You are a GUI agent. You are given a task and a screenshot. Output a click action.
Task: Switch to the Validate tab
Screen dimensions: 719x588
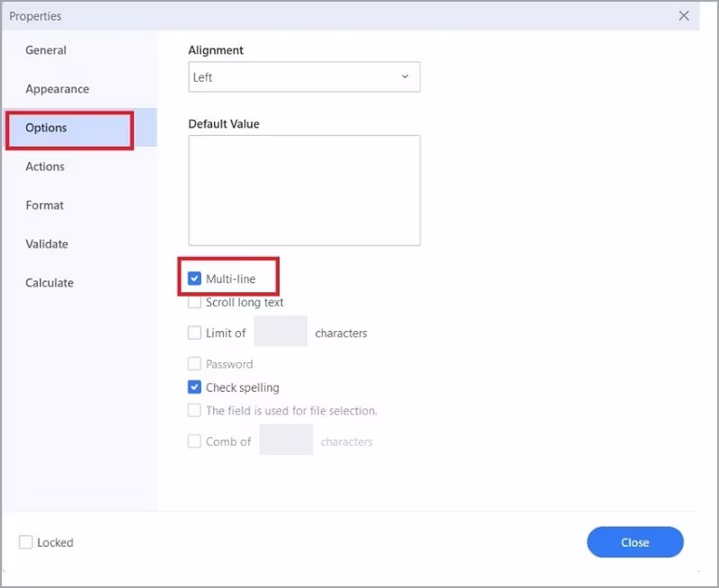point(47,244)
